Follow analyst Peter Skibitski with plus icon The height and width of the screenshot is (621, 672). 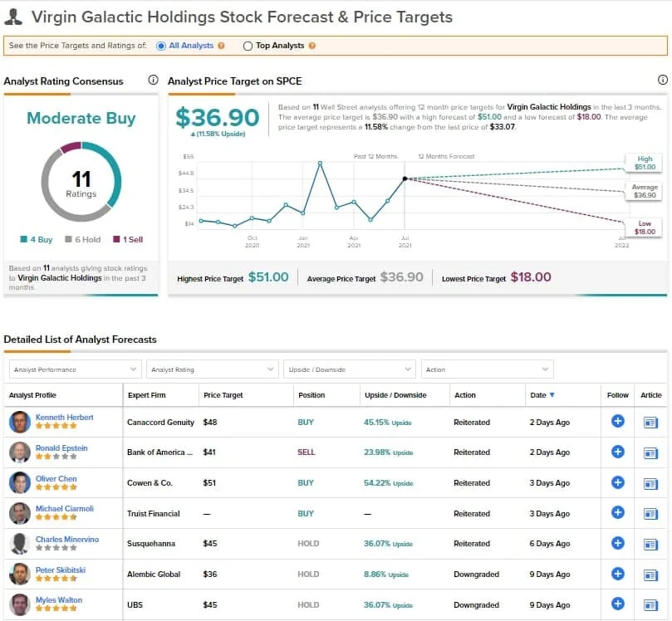[x=617, y=574]
